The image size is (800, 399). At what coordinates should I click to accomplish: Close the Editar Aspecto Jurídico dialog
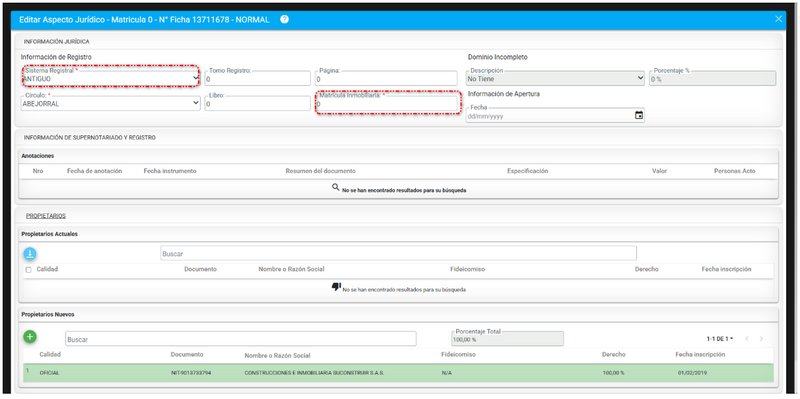coord(778,19)
